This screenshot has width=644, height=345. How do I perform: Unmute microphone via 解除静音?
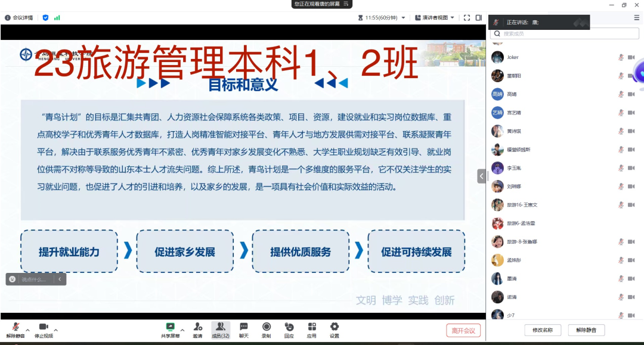tap(15, 330)
